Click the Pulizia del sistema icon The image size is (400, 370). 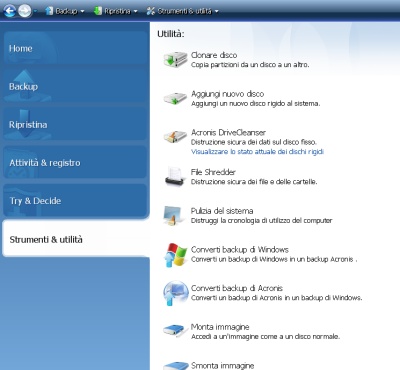174,216
